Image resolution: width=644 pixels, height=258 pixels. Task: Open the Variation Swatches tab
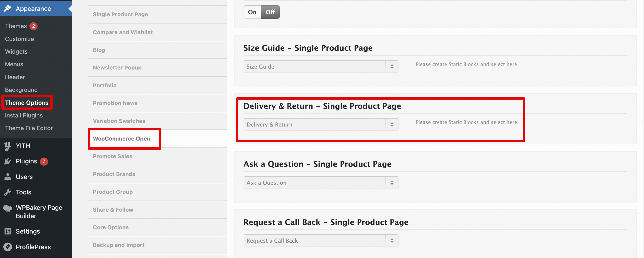pyautogui.click(x=157, y=121)
